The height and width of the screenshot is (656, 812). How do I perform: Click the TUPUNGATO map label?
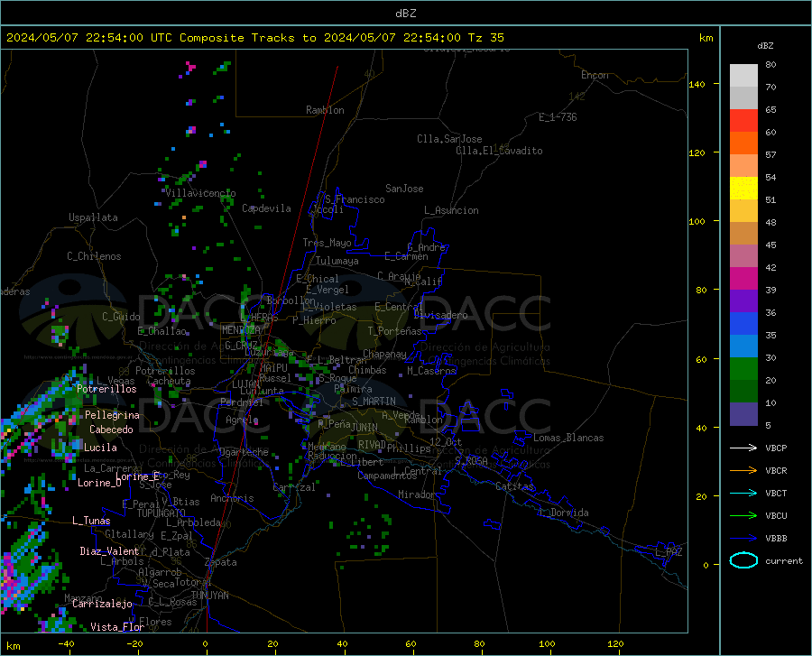click(x=161, y=513)
